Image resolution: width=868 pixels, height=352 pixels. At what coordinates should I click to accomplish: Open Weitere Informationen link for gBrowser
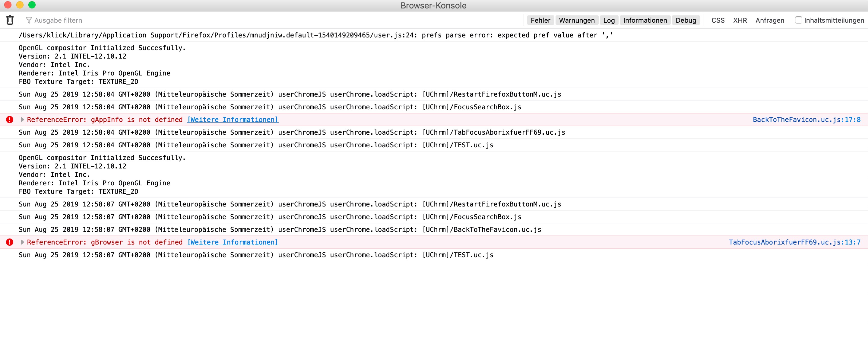point(233,242)
